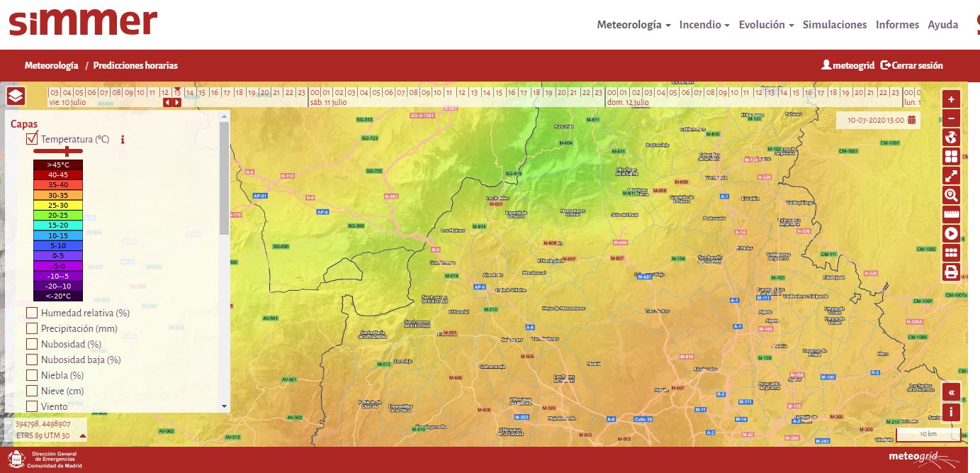Check the Precipitación (mm) layer
980x473 pixels.
click(32, 328)
